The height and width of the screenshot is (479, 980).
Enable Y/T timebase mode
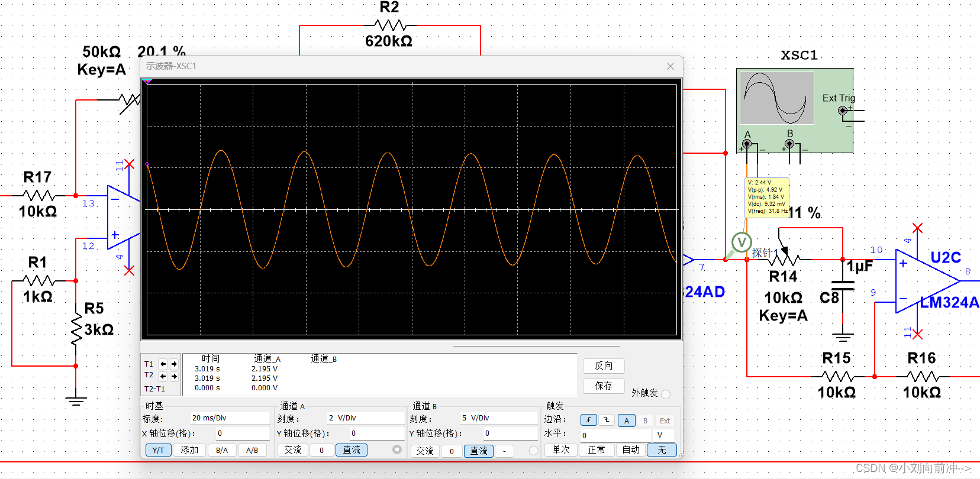pos(159,450)
